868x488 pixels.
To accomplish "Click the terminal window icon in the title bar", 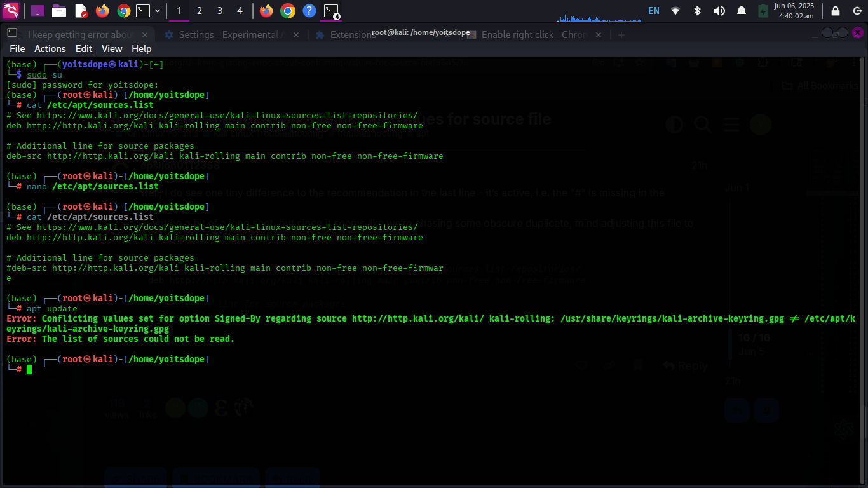I will coord(12,32).
